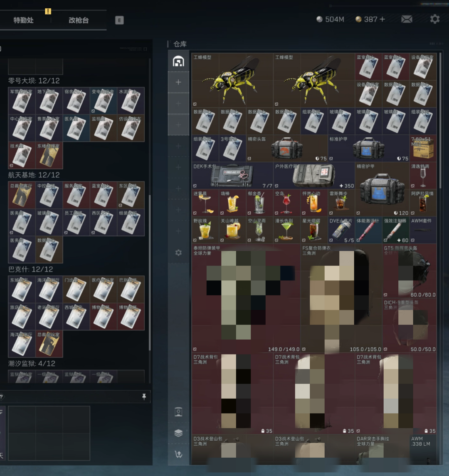The image size is (449, 476).
Task: Expand first plus slot under warehouse icon
Action: 178,82
